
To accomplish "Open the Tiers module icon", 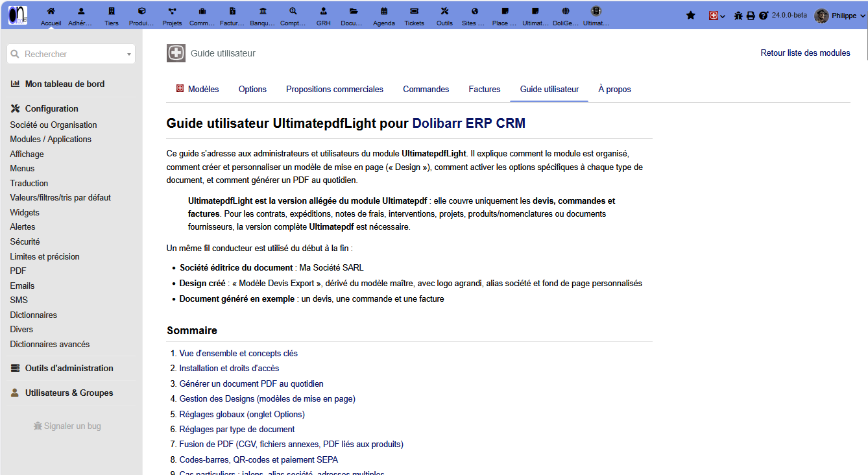I will pyautogui.click(x=112, y=11).
